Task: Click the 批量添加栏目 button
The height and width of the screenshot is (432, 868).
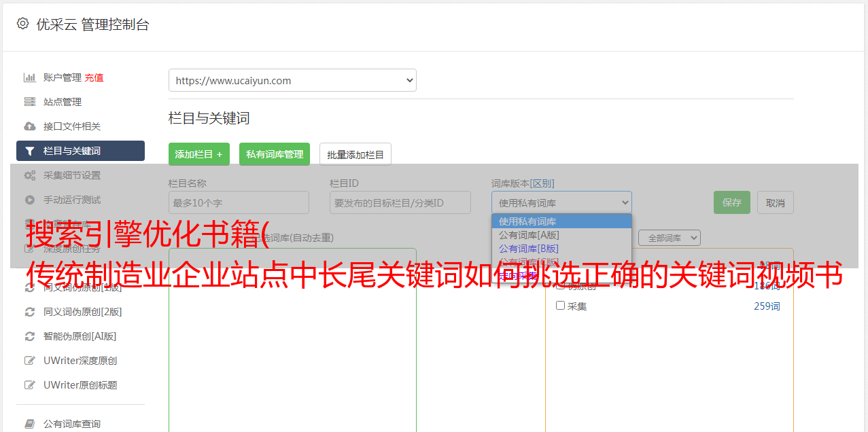Action: [355, 154]
